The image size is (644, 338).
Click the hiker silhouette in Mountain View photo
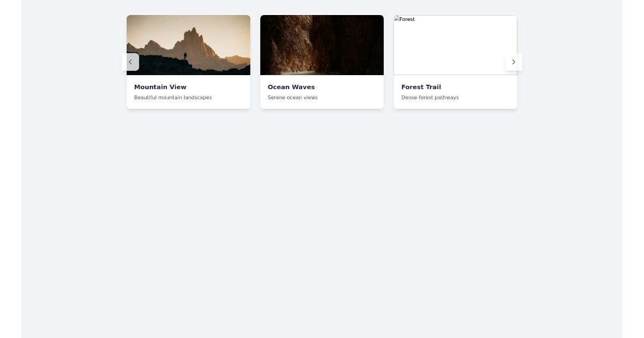185,56
